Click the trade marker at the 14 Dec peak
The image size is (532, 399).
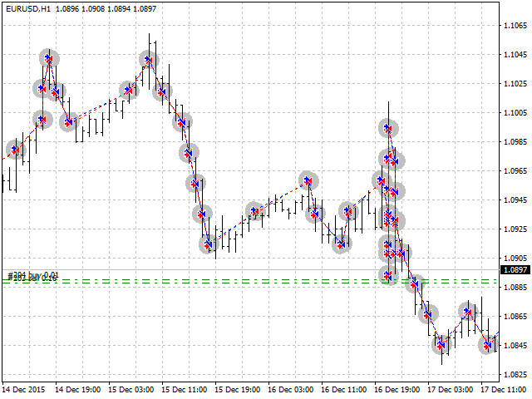pos(49,59)
